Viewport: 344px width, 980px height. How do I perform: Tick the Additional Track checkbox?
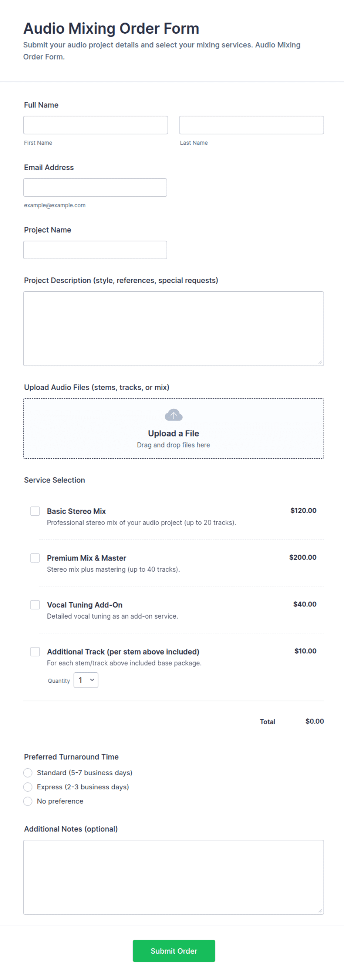click(35, 651)
